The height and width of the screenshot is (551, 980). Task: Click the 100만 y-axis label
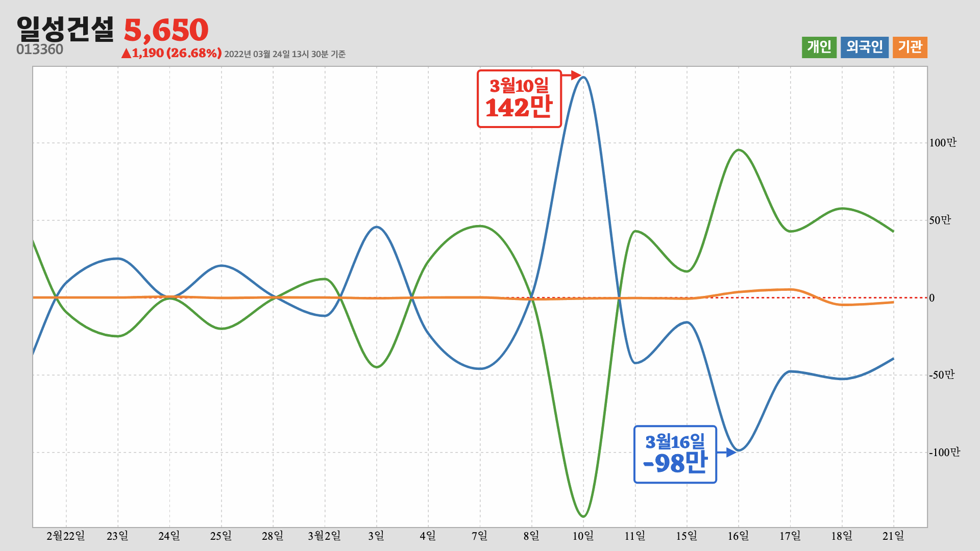coord(943,143)
